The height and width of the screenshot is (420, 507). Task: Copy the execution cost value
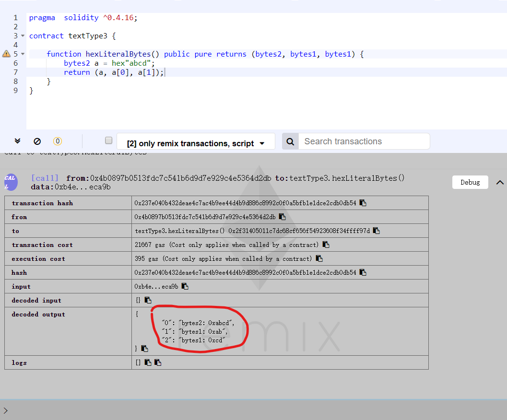[319, 258]
